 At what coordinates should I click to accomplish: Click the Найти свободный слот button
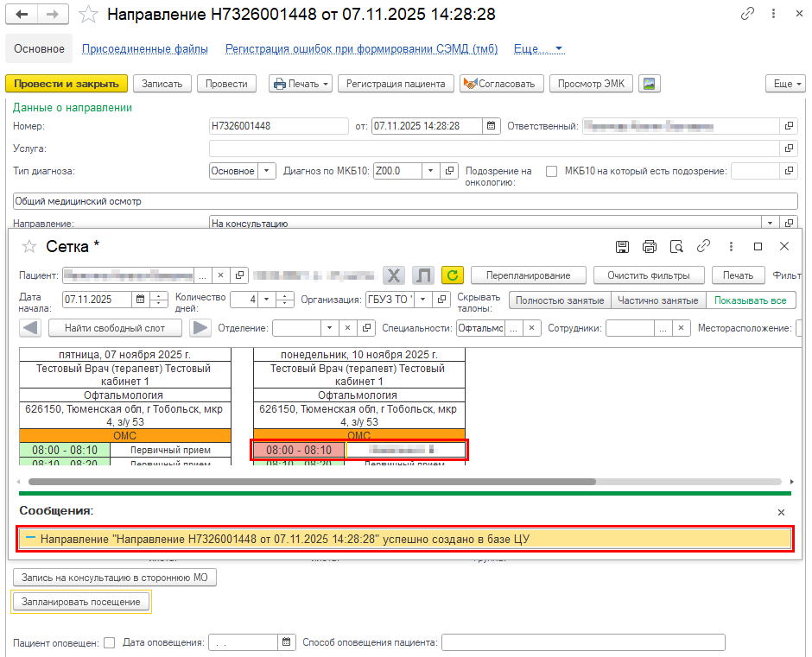coord(115,328)
